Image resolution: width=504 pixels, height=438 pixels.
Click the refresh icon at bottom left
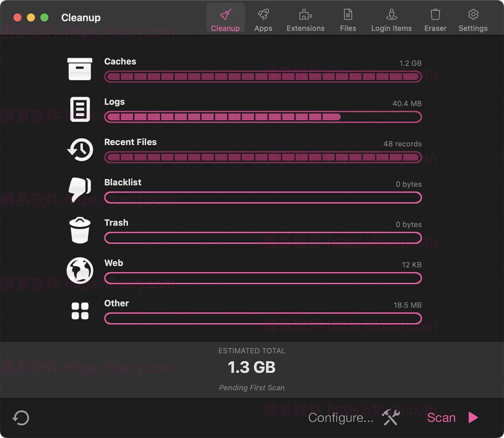(20, 418)
